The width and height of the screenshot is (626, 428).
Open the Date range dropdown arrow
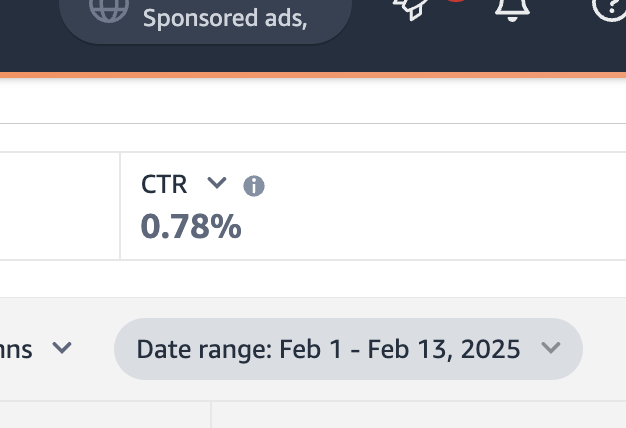551,348
